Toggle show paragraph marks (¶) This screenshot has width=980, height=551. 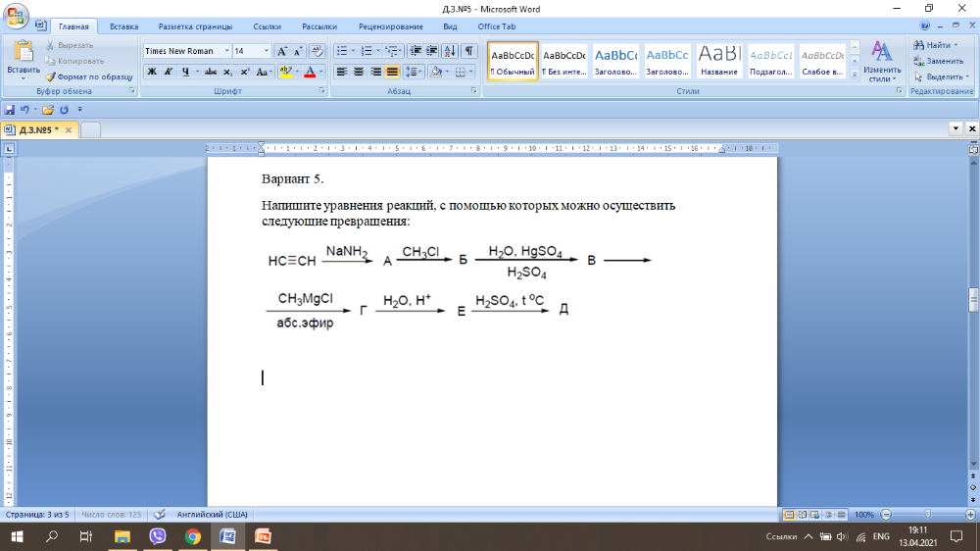(469, 51)
